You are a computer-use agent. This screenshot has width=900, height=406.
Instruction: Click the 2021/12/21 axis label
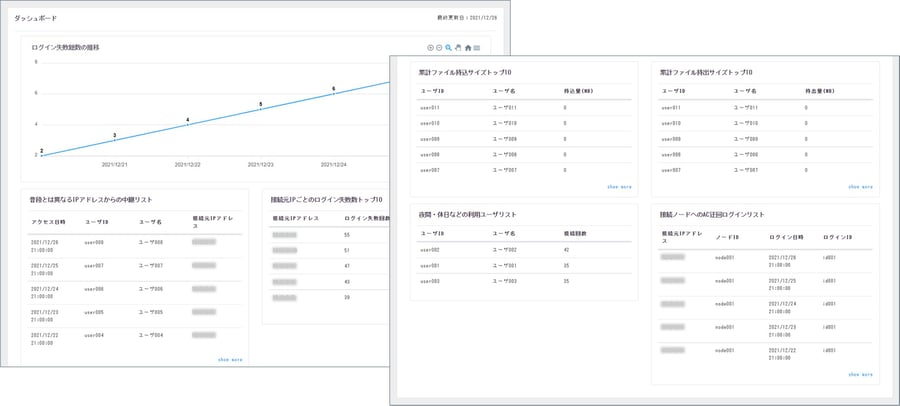click(x=114, y=164)
